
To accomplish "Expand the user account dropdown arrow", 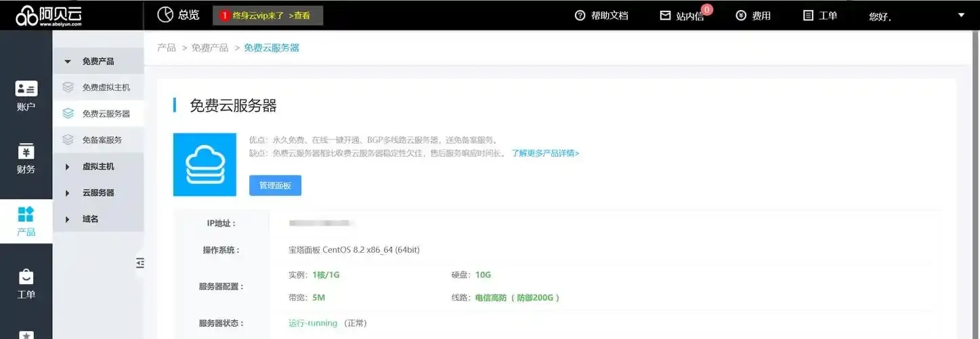I will tap(961, 15).
